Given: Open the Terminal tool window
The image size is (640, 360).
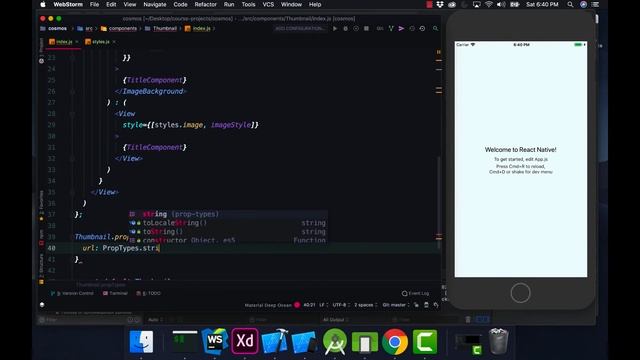Looking at the screenshot, I should click(x=115, y=293).
